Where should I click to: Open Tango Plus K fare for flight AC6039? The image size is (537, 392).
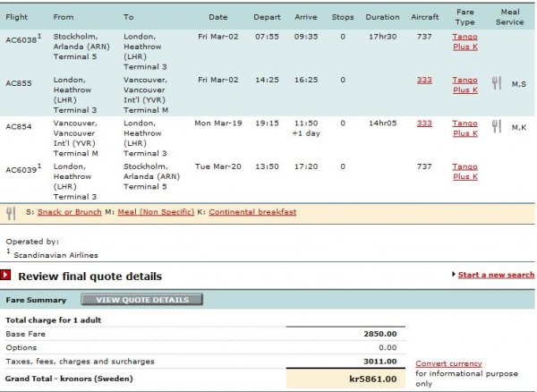[465, 171]
